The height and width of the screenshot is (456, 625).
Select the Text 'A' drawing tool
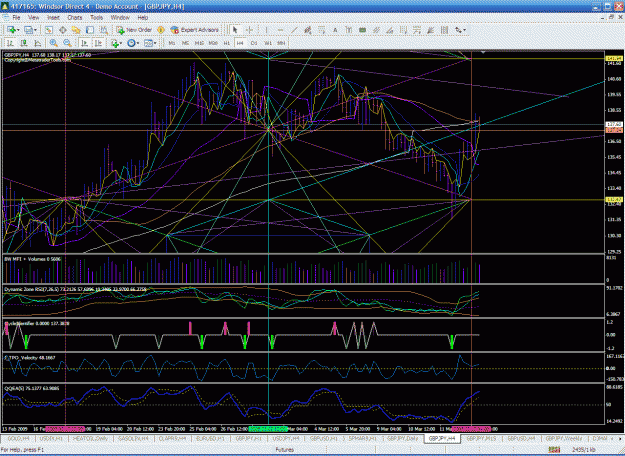335,30
